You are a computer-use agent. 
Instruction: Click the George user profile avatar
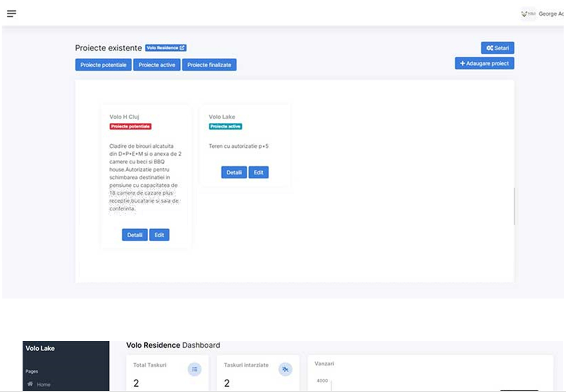[x=528, y=14]
